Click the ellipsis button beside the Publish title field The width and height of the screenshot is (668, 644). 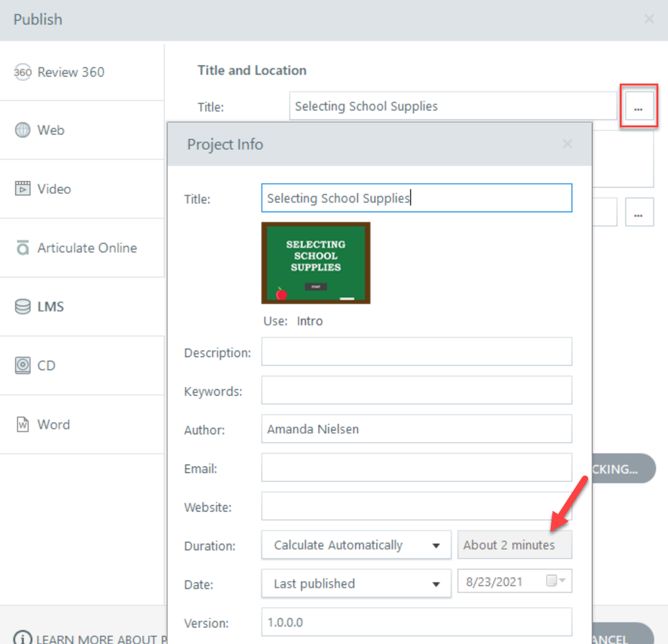pos(639,106)
